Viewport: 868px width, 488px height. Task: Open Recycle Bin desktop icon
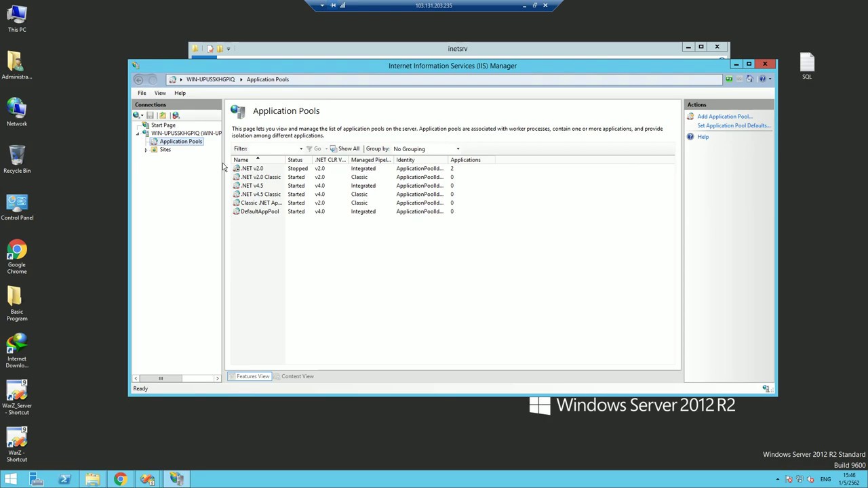tap(17, 160)
